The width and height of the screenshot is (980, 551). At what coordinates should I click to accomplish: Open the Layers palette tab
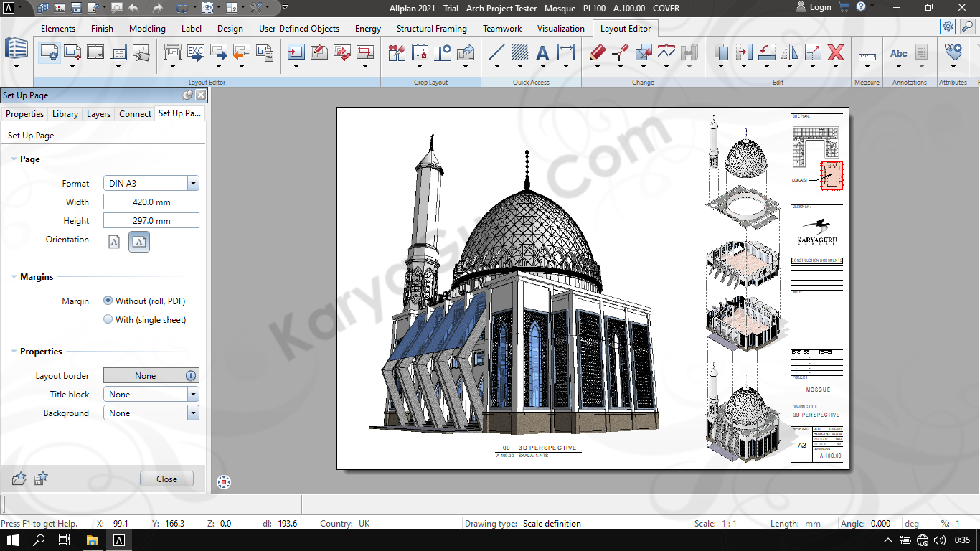pos(98,114)
